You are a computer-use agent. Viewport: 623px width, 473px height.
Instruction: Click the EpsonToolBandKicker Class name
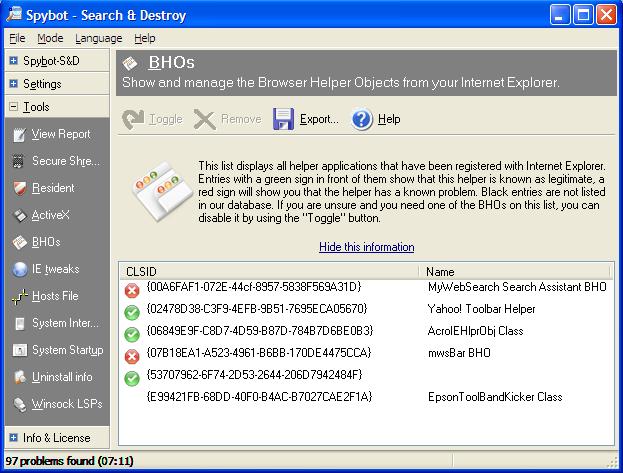click(x=495, y=397)
